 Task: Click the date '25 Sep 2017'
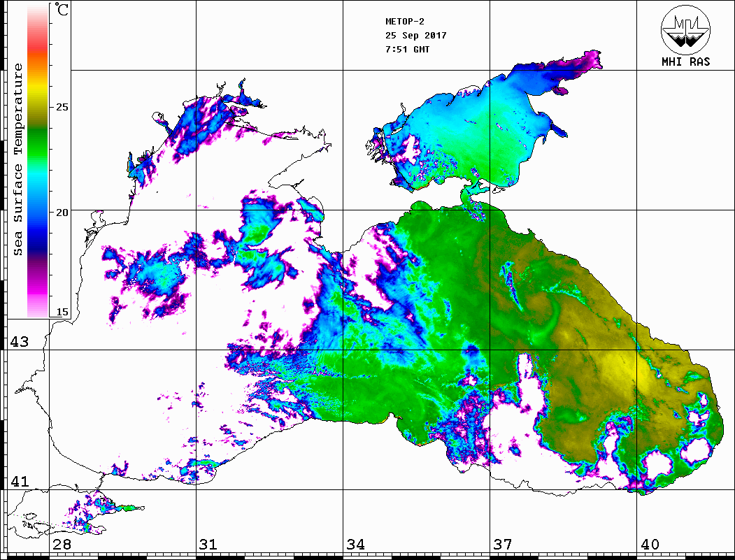pyautogui.click(x=416, y=36)
